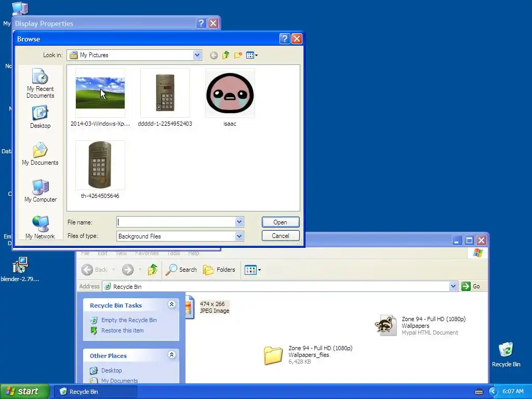Collapse the Other Places panel
Image resolution: width=532 pixels, height=399 pixels.
point(171,354)
